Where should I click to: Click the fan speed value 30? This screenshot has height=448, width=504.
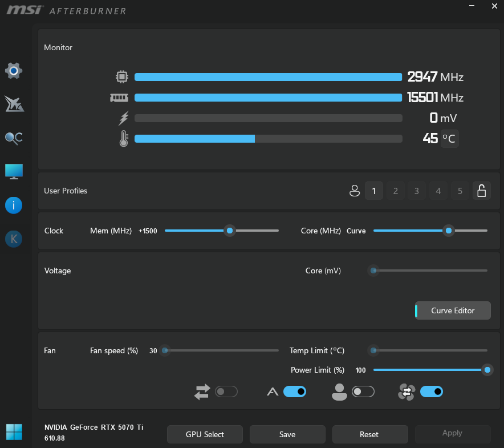coord(153,351)
